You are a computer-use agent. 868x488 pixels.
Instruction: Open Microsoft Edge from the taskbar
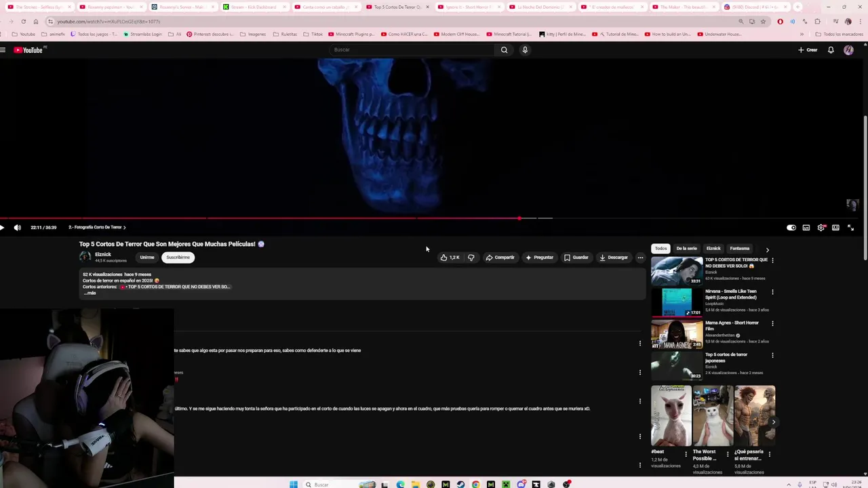pyautogui.click(x=400, y=484)
